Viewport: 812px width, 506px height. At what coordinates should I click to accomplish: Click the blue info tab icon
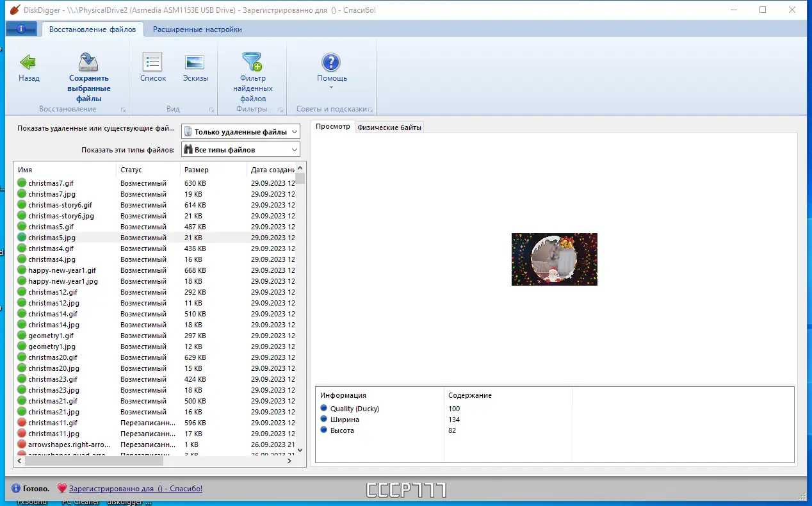pyautogui.click(x=21, y=29)
